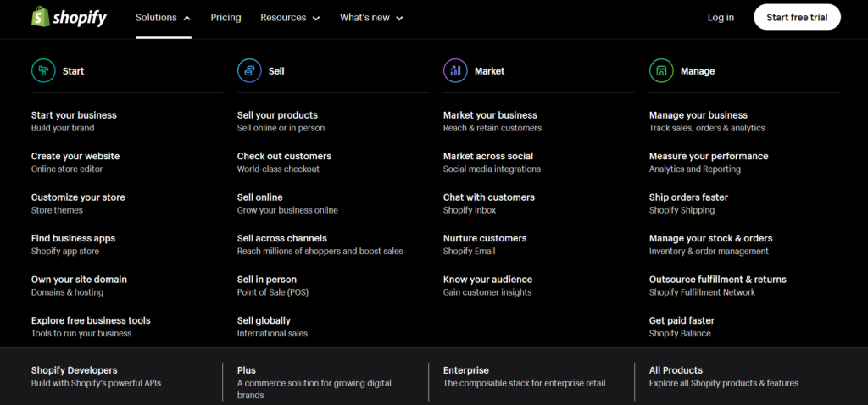Click the Shopify logo
Screen dimensions: 868x405
[x=69, y=17]
